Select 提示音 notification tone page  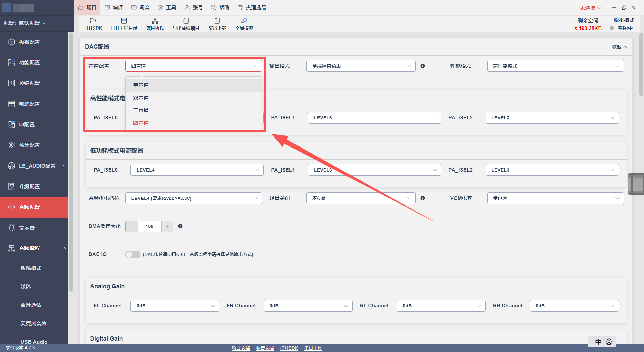[x=34, y=228]
